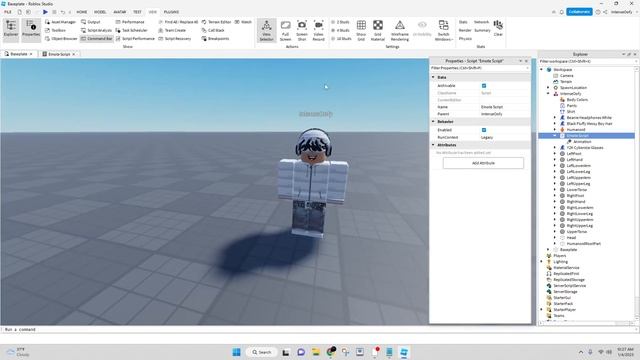Toggle Show Grid
The height and width of the screenshot is (360, 640).
(x=361, y=30)
